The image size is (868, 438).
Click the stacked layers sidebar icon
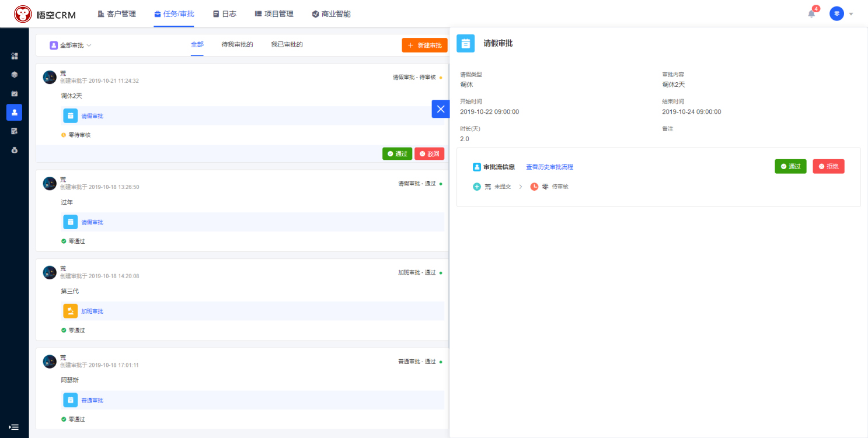pyautogui.click(x=14, y=75)
